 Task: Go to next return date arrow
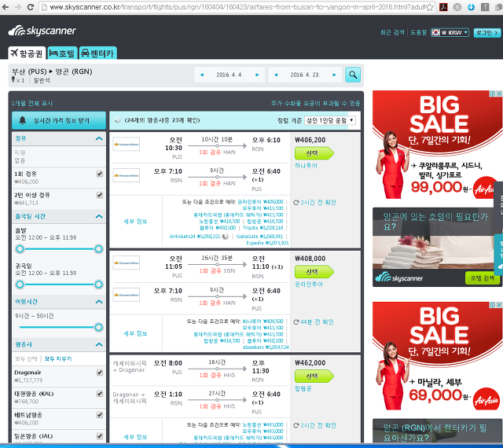[x=334, y=75]
